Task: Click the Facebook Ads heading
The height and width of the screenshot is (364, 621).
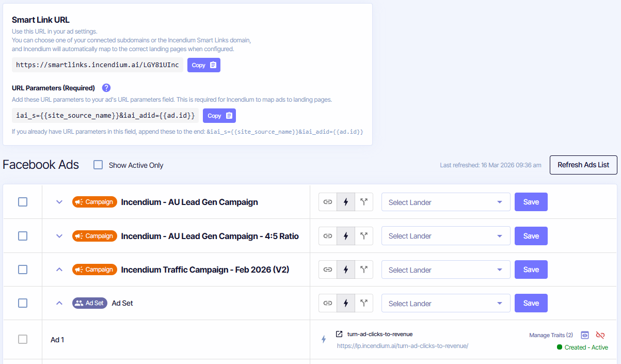Action: pos(41,165)
